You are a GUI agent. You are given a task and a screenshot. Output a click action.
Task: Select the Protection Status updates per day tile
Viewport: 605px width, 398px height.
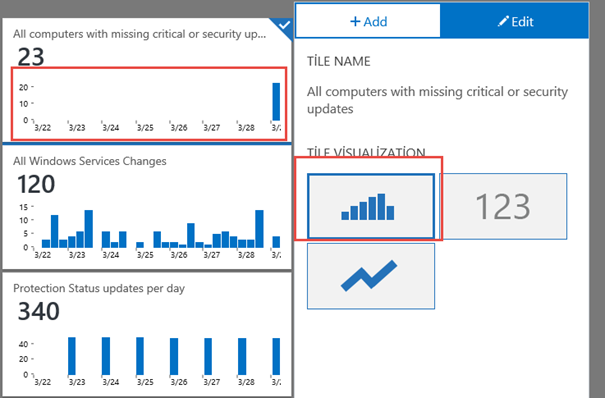pos(147,334)
